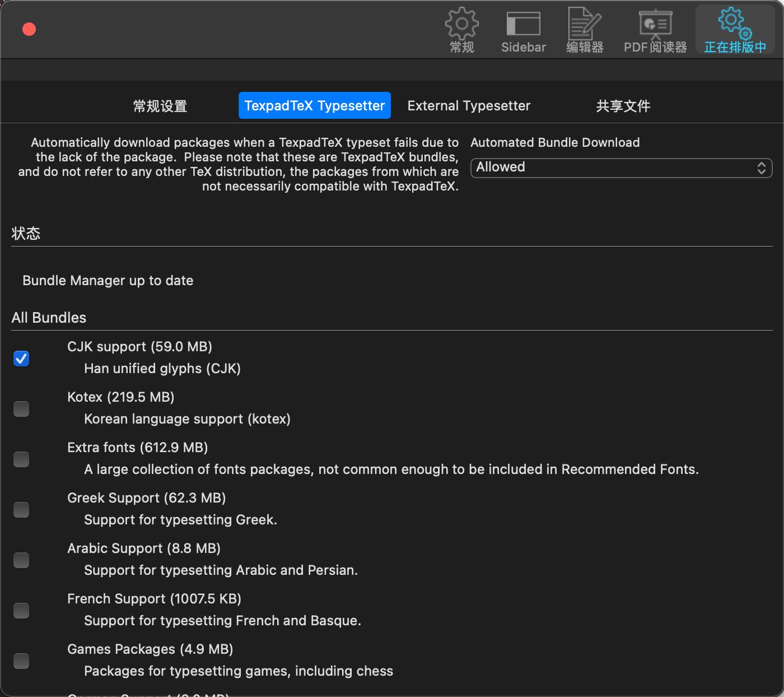Uncheck the CJK support bundle checkbox
This screenshot has width=784, height=697.
pyautogui.click(x=21, y=358)
